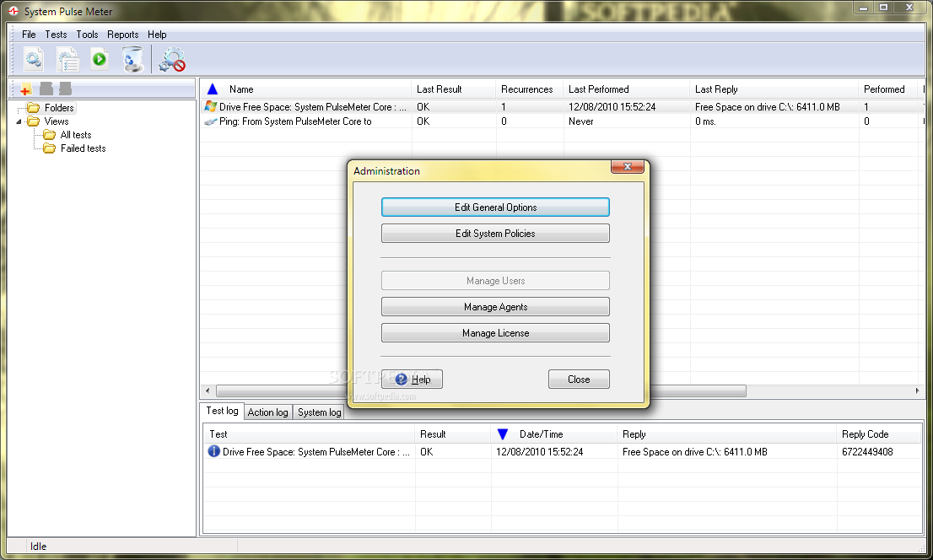This screenshot has height=560, width=933.
Task: Open the File menu
Action: click(29, 35)
